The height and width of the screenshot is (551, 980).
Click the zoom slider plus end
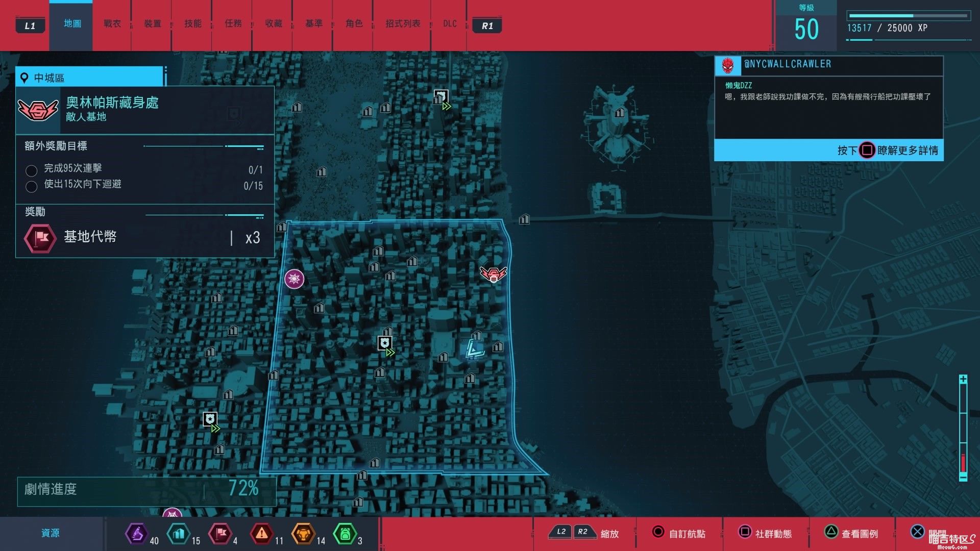963,379
